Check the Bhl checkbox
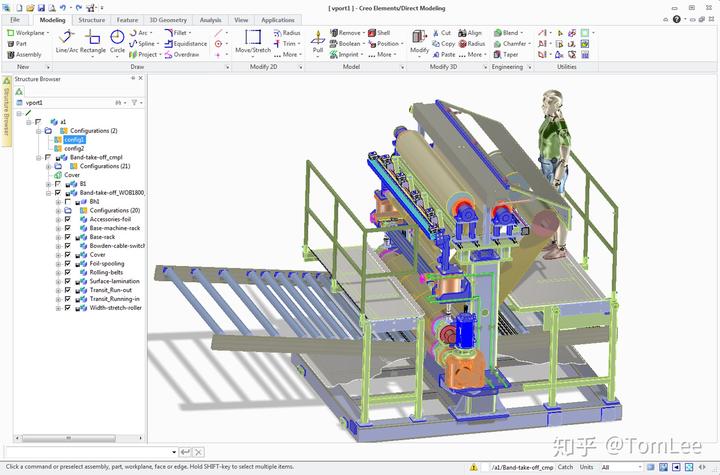 tap(68, 202)
